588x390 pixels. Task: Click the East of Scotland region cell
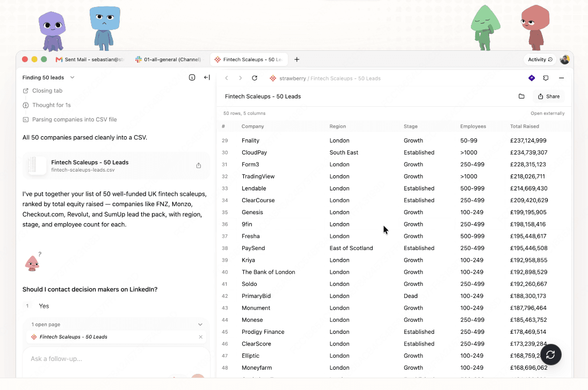pyautogui.click(x=351, y=248)
